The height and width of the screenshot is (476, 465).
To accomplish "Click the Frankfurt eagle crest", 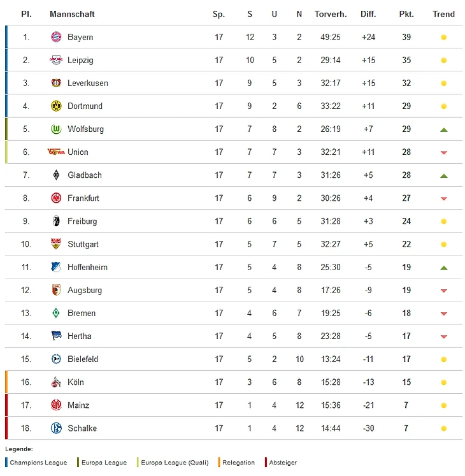I will [x=56, y=198].
